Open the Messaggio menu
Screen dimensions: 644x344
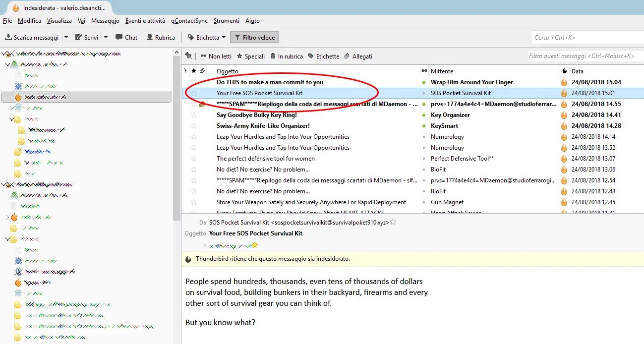105,21
